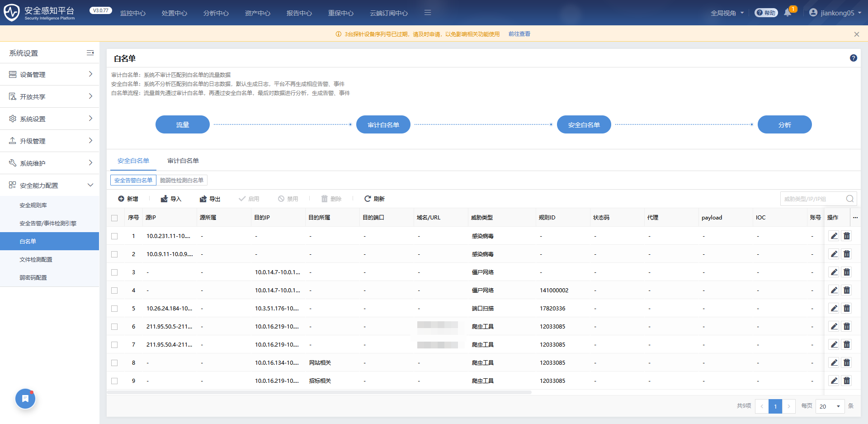
Task: Open the notification bell
Action: pyautogui.click(x=788, y=13)
